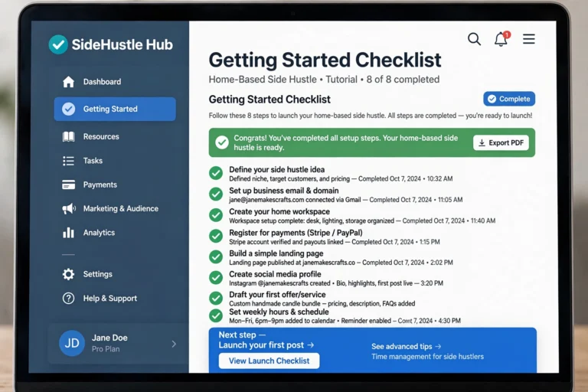The width and height of the screenshot is (588, 392).
Task: Uncheck the 'Define your side hustle idea' step
Action: (x=216, y=173)
